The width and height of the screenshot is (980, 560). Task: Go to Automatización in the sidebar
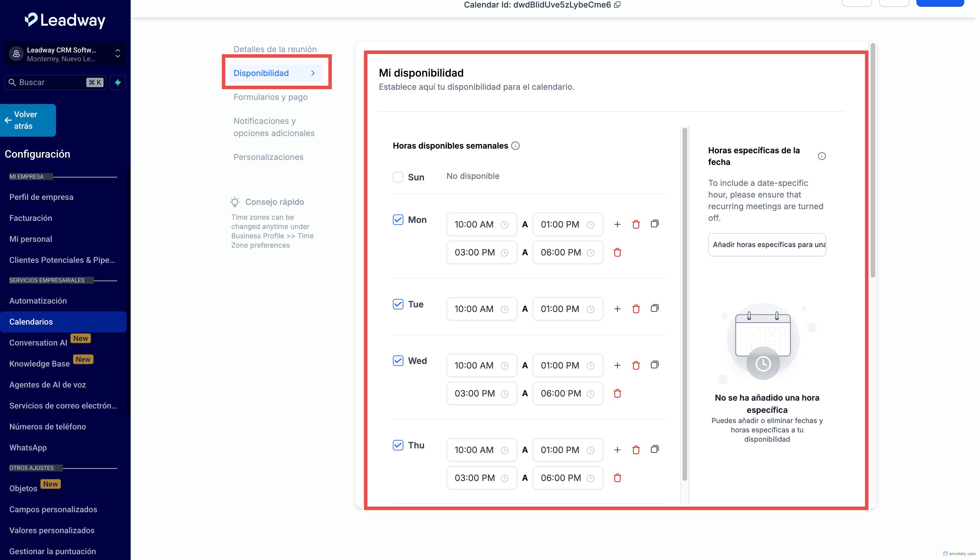coord(38,301)
